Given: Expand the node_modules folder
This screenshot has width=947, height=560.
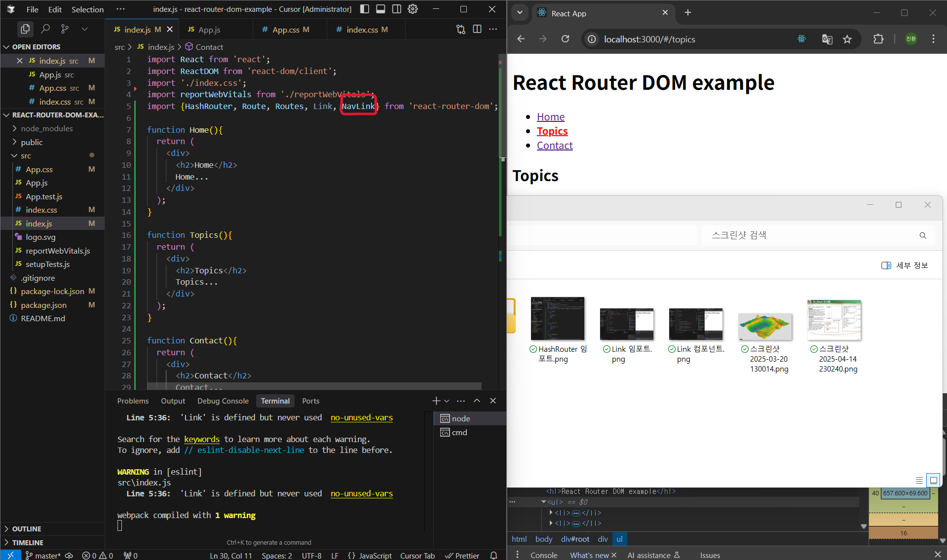Looking at the screenshot, I should coord(46,128).
